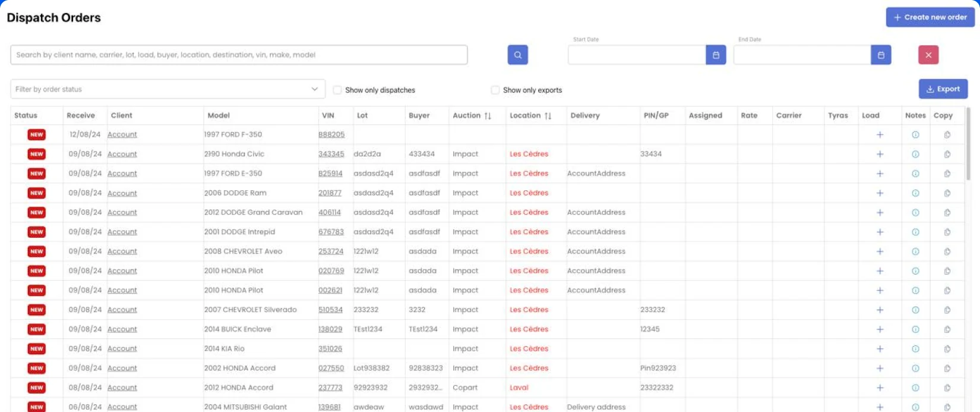
Task: Open Account link for 08/08/24 row
Action: [x=122, y=388]
